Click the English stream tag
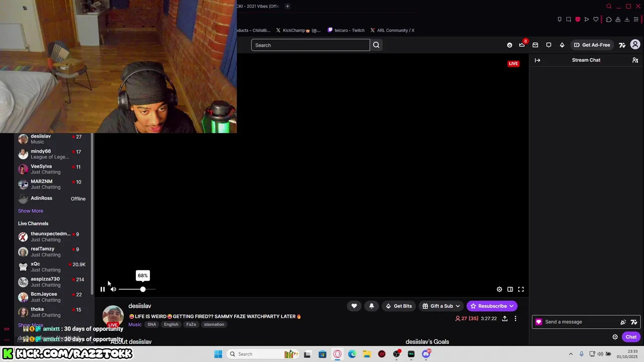This screenshot has height=362, width=644. coord(171,324)
